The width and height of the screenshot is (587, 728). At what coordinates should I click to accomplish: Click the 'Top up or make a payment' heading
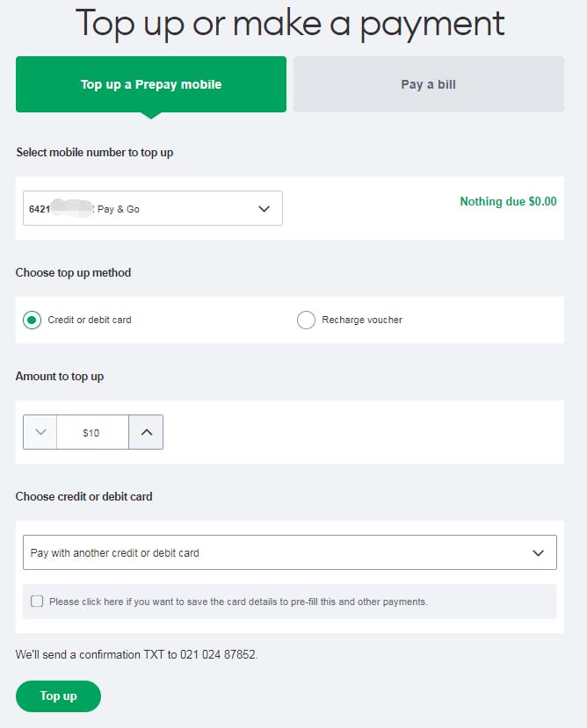click(290, 24)
